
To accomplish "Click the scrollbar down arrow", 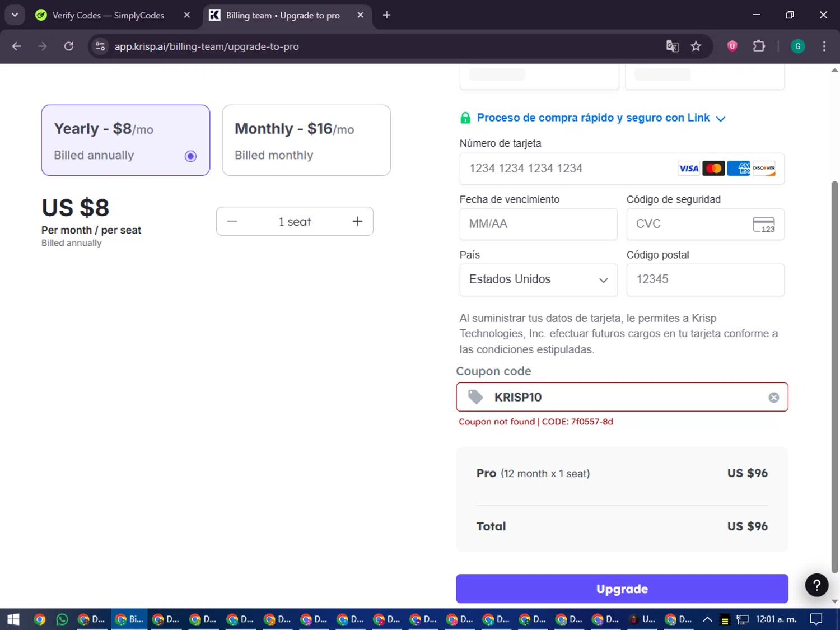I will pyautogui.click(x=834, y=601).
